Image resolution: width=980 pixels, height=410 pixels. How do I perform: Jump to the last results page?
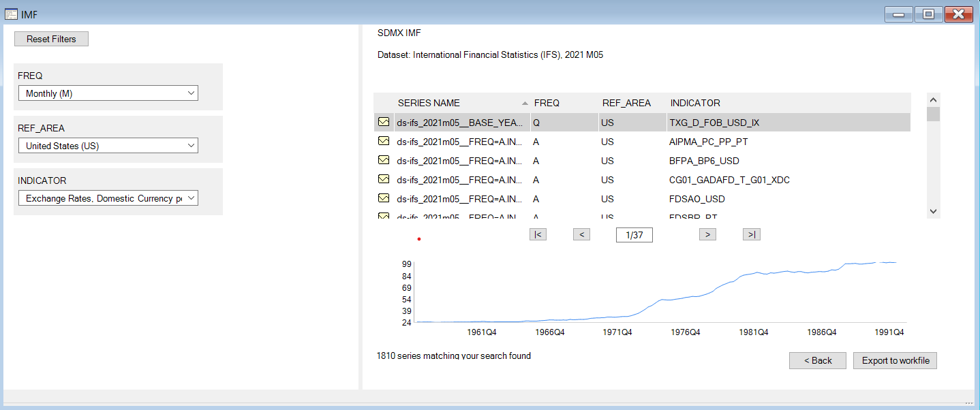(x=751, y=234)
